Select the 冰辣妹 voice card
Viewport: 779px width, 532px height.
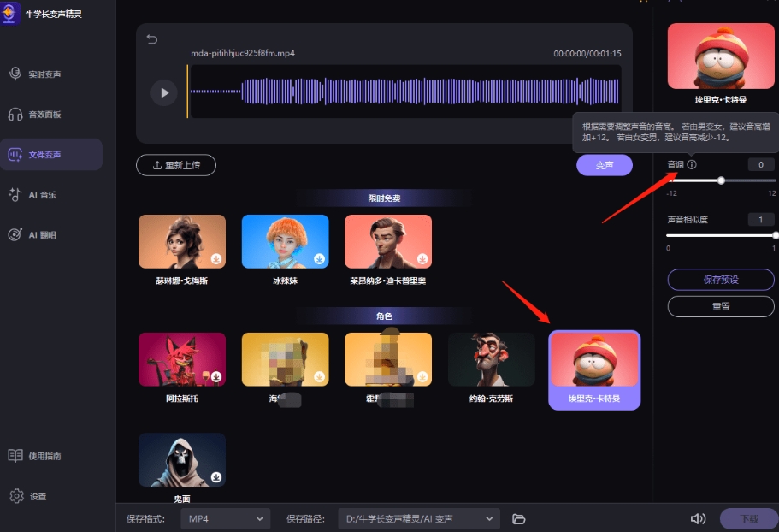[x=285, y=250]
